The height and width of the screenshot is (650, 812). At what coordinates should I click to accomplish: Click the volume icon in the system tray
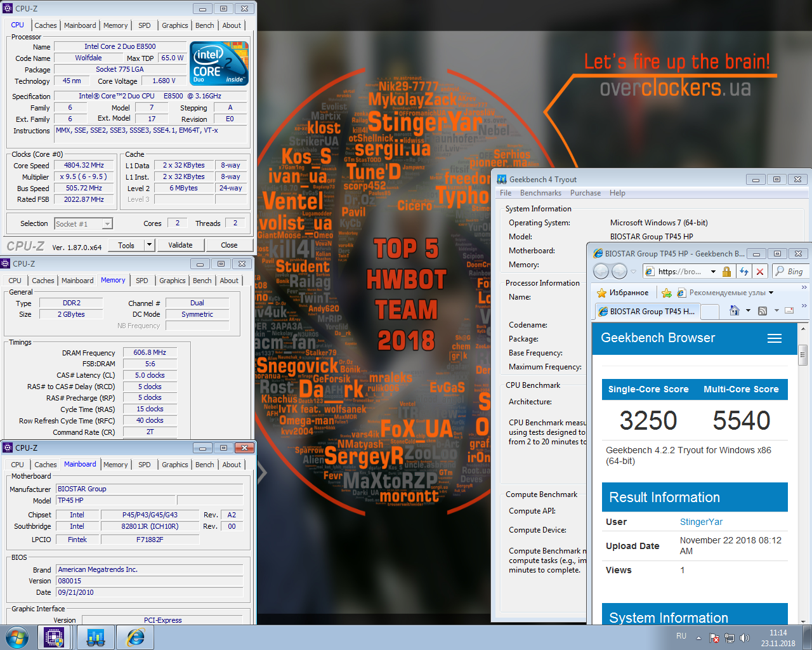click(x=745, y=638)
